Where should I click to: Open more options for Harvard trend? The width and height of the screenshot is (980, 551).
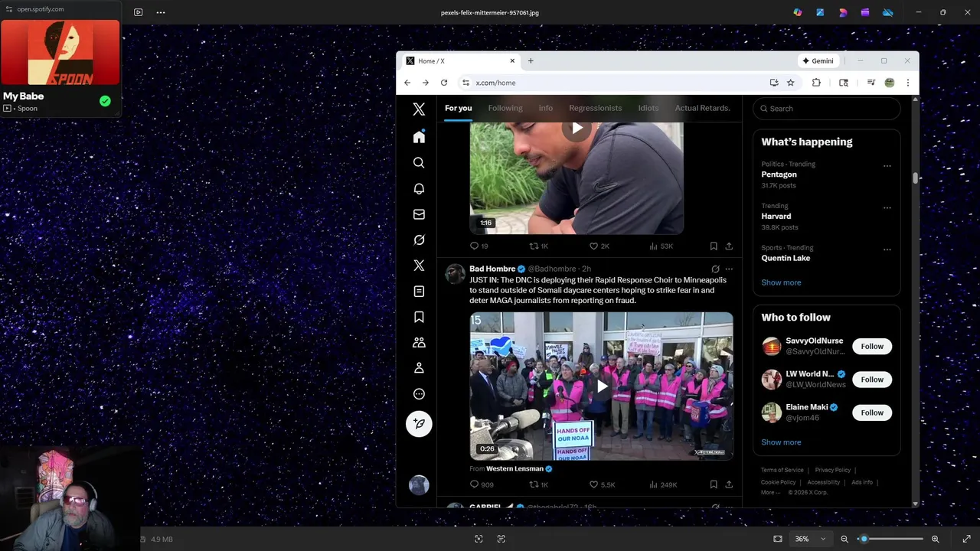887,207
